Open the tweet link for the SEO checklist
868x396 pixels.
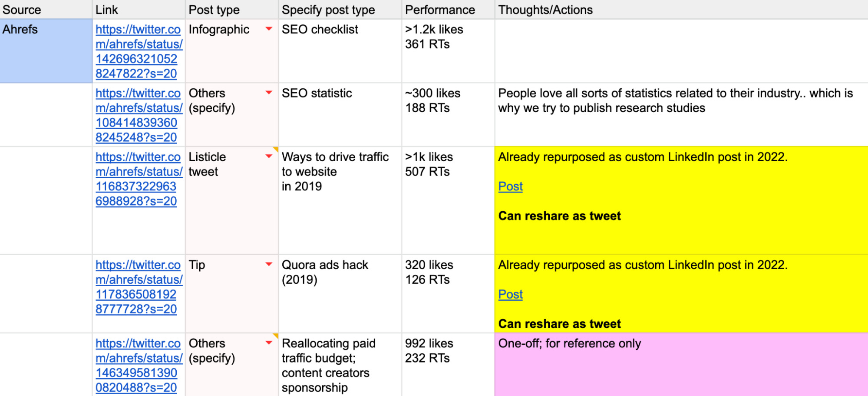(139, 51)
